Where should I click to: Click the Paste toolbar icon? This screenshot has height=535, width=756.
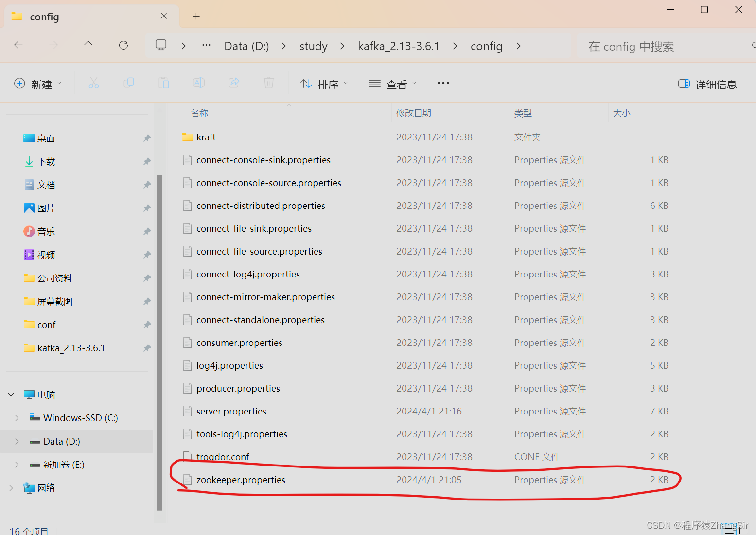point(164,83)
